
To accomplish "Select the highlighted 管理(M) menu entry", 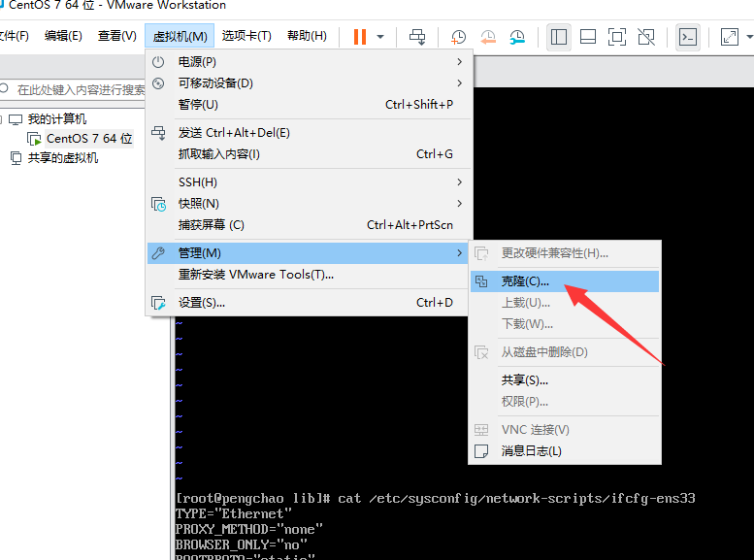I will click(308, 253).
